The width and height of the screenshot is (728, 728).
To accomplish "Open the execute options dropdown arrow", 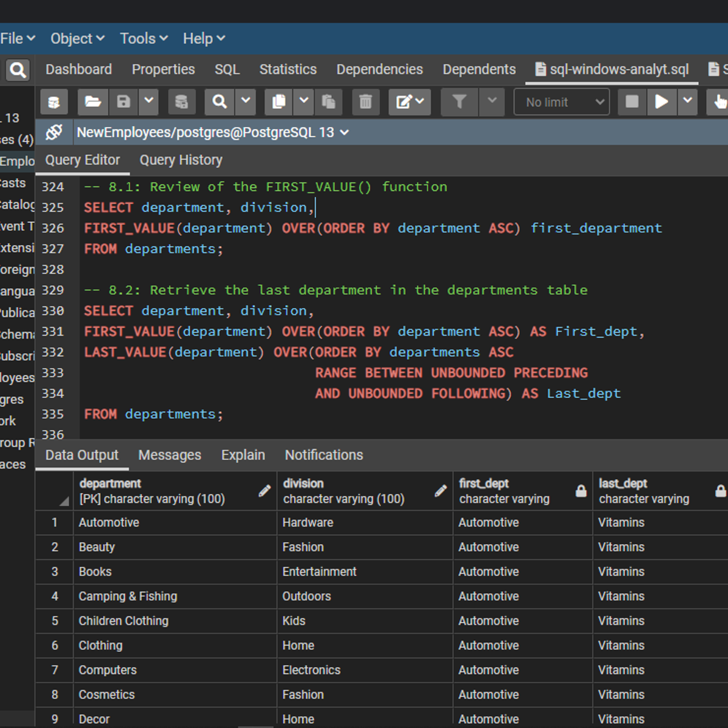I will click(x=687, y=102).
